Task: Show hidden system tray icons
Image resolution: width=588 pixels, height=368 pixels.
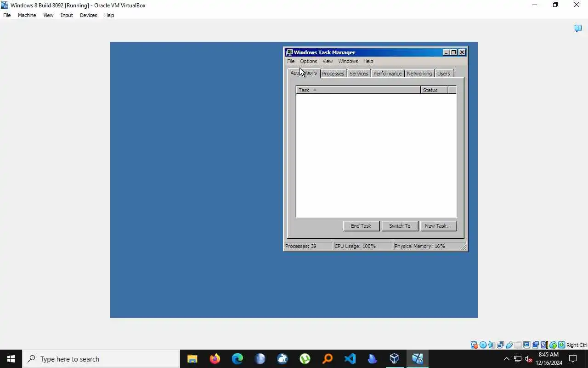Action: [507, 359]
